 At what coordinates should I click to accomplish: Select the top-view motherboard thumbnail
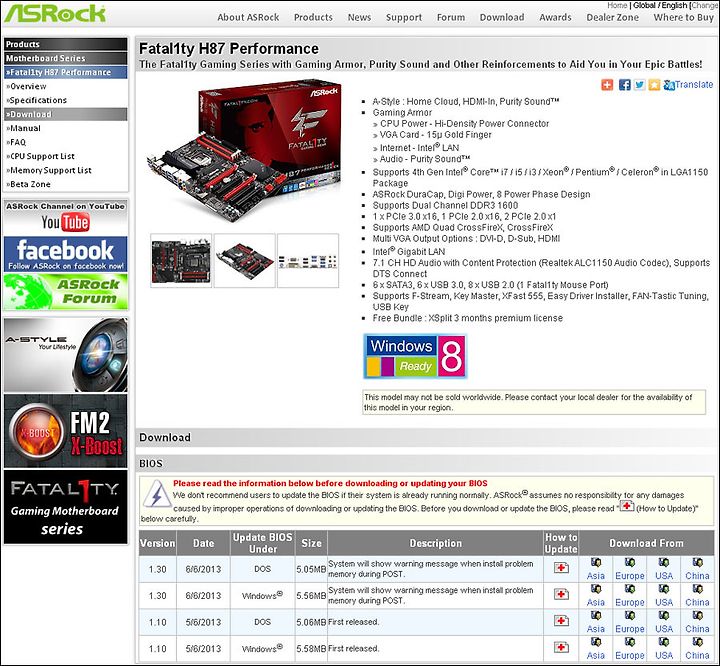(x=181, y=261)
